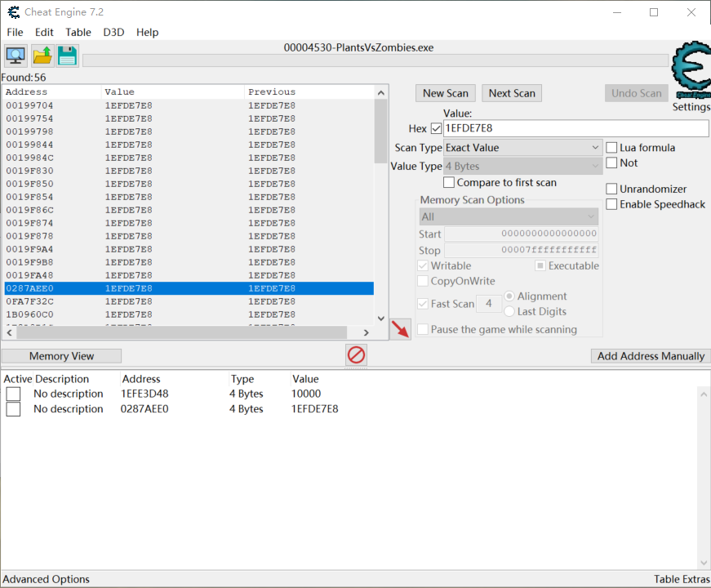Check the CopyOnWrite option

423,281
